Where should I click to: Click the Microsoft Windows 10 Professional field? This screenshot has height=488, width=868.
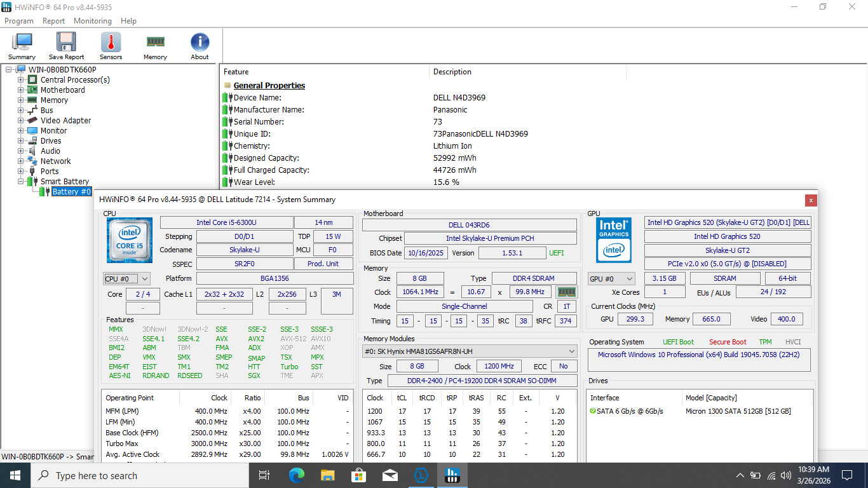(699, 360)
